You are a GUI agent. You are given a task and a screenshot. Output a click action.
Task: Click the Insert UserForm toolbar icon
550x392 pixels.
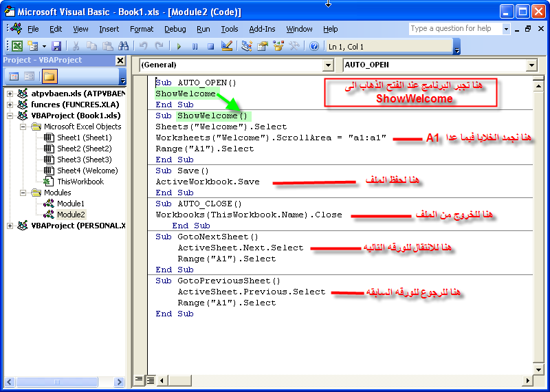(32, 46)
